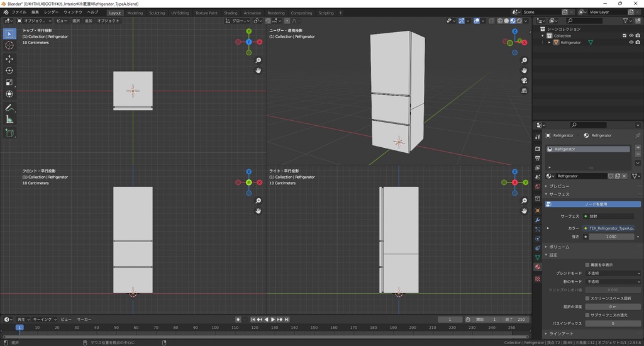Switch to wireframe viewport shading

click(x=499, y=21)
